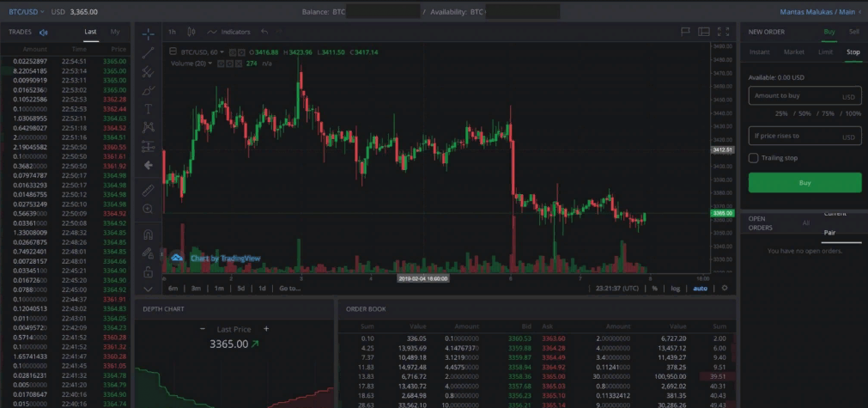Screen dimensions: 868x408
Task: Enable the Trailing stop checkbox
Action: click(754, 158)
